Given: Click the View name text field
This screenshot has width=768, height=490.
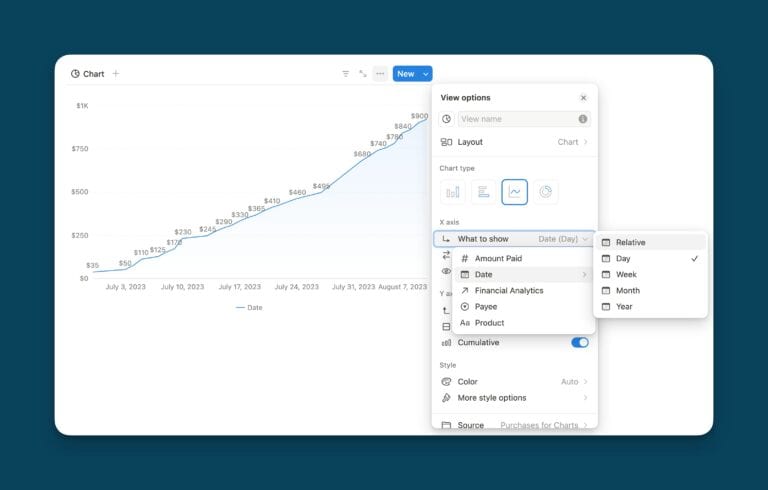Looking at the screenshot, I should pos(515,119).
